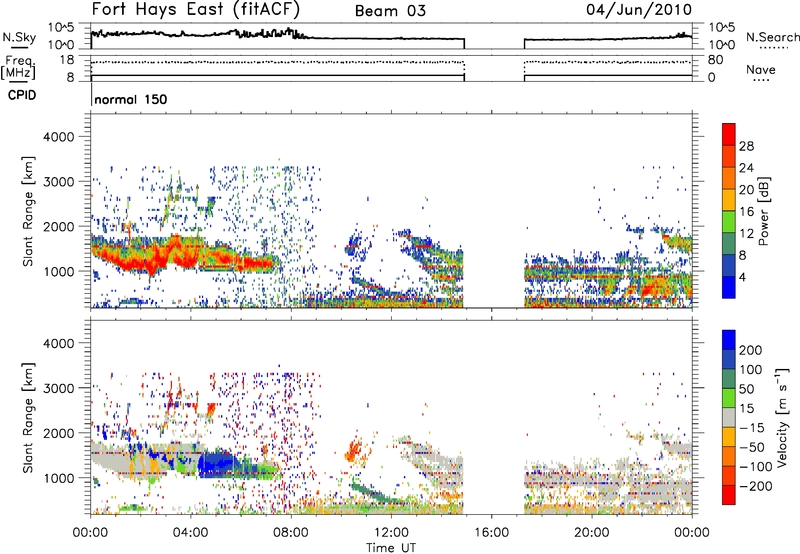800x554 pixels.
Task: Click the 'Time UT' axis title
Action: (391, 548)
